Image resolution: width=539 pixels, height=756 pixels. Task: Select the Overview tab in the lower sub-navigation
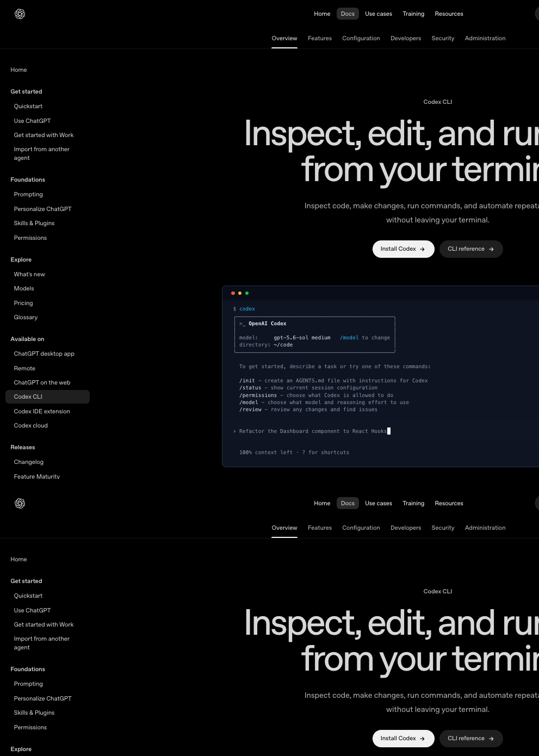pos(284,528)
